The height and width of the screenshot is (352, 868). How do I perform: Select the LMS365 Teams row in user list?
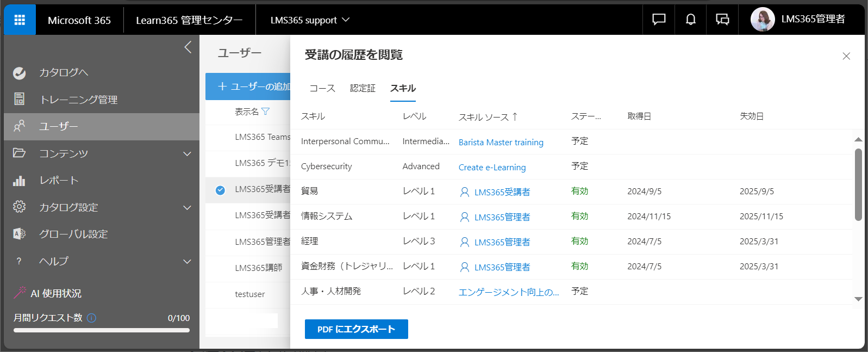pos(248,137)
